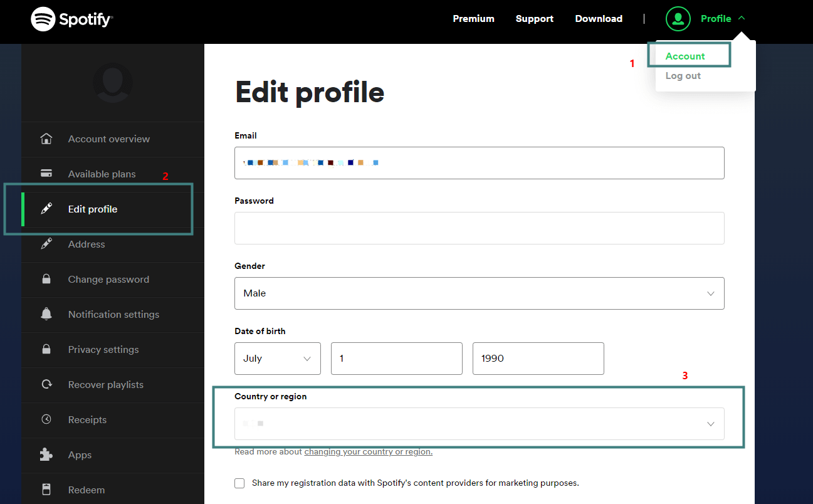
Task: Select the Account overview home icon
Action: point(46,139)
